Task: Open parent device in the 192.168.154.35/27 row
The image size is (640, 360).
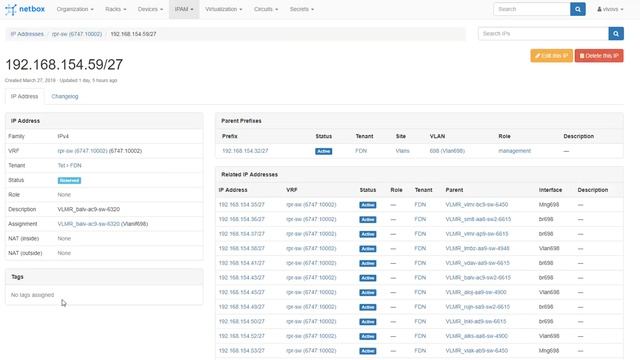Action: click(x=477, y=204)
